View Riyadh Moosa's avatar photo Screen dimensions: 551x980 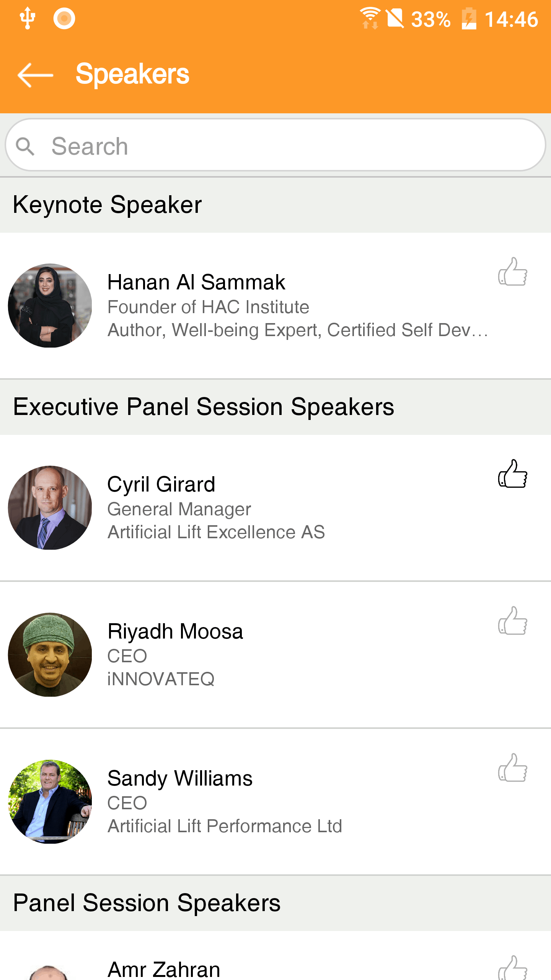click(50, 655)
